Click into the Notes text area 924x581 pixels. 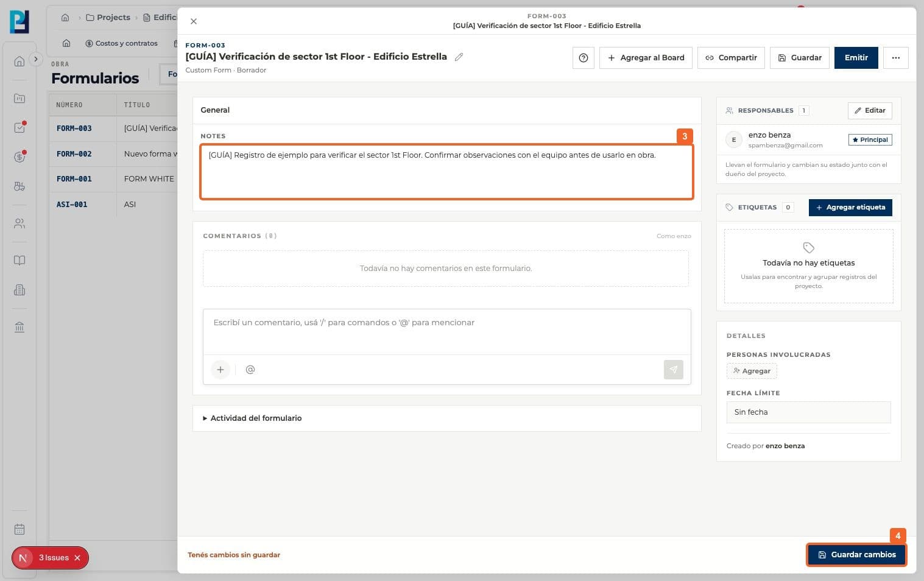click(446, 172)
